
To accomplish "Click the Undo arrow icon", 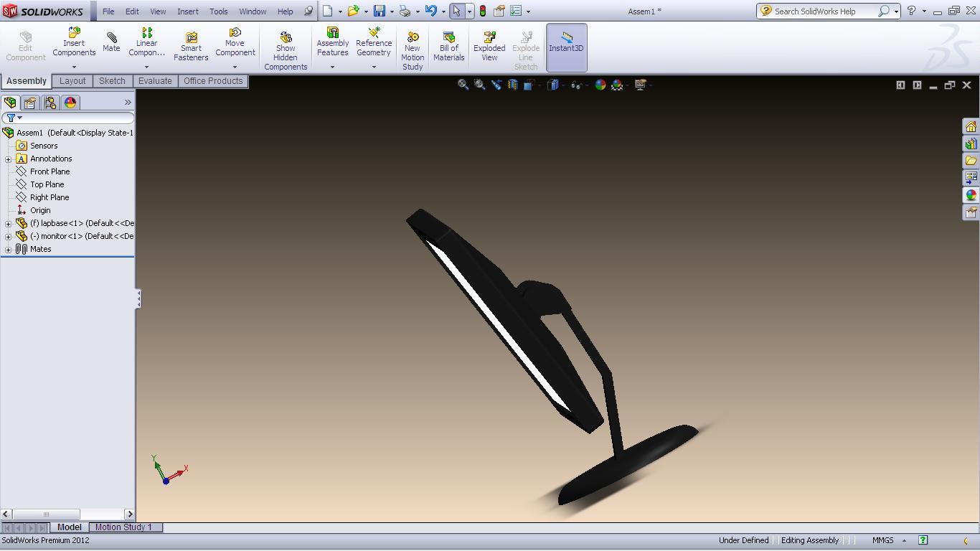I will coord(431,11).
